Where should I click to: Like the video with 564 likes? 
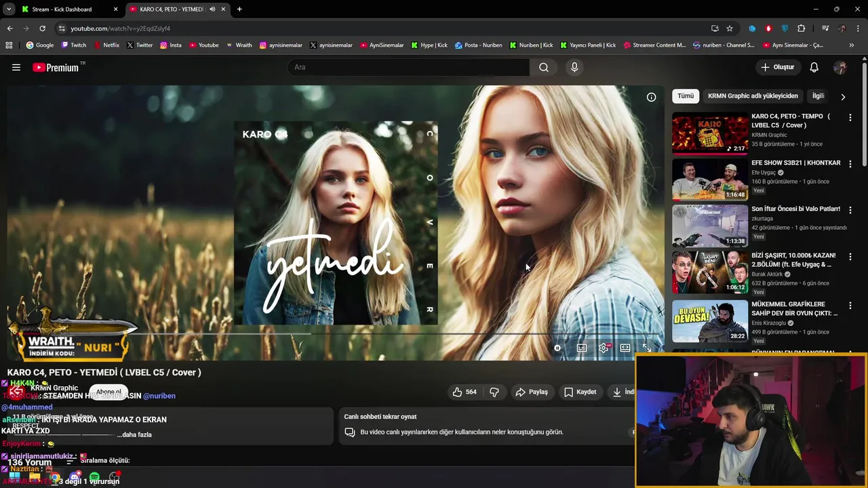(x=465, y=392)
